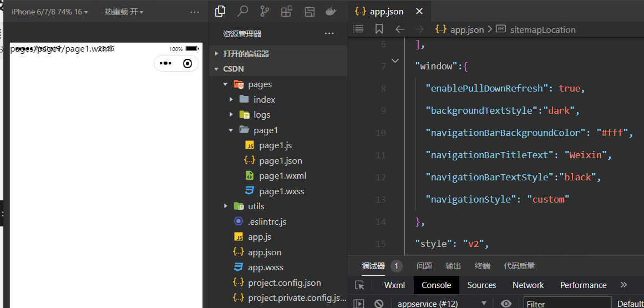This screenshot has height=308, width=644.
Task: Open the Docker whale icon
Action: point(331,12)
